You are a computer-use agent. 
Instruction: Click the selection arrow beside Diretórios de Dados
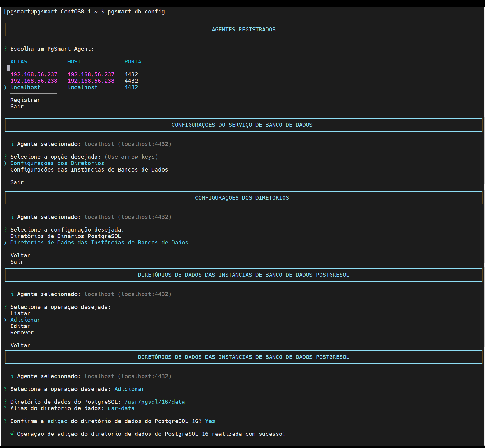point(5,243)
